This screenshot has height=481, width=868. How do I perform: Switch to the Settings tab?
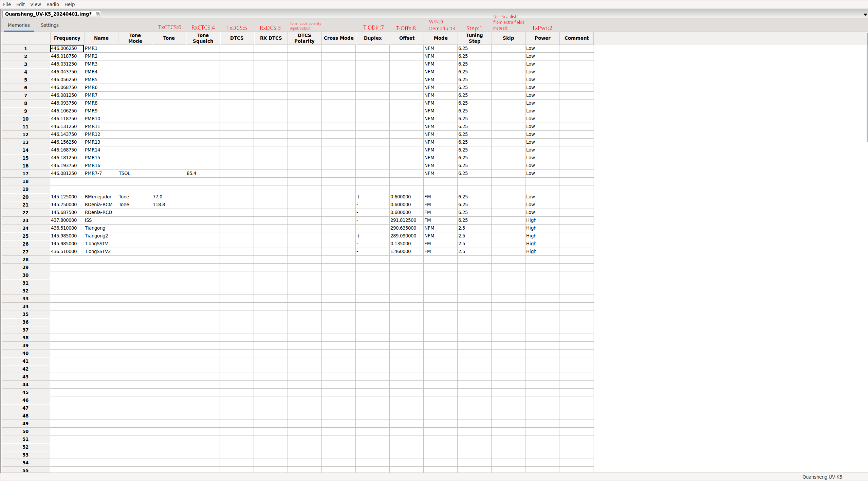(x=50, y=25)
